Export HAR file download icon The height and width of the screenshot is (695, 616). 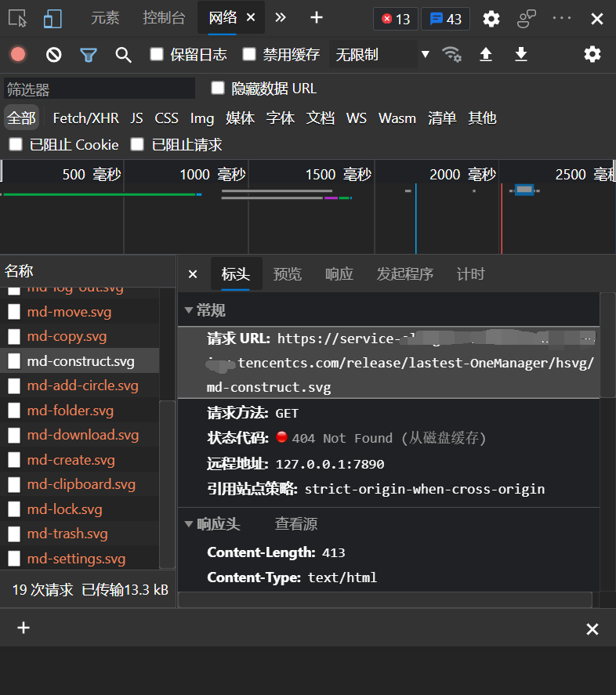(x=521, y=55)
